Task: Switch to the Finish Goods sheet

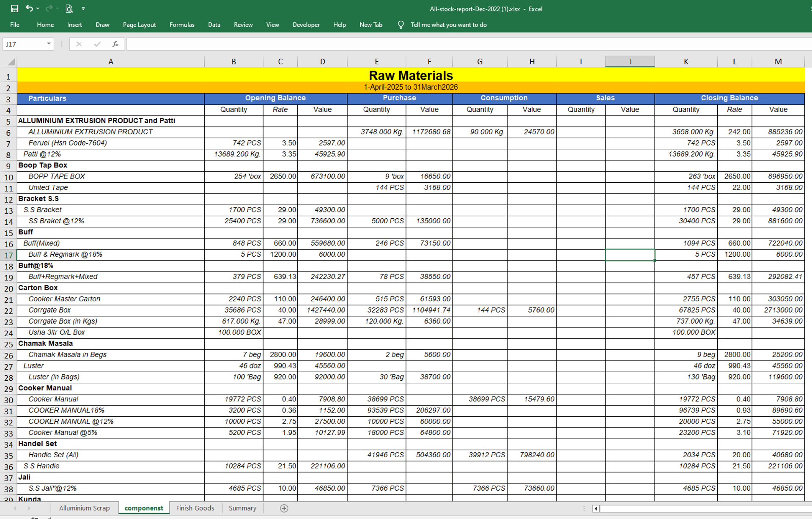Action: pyautogui.click(x=195, y=508)
